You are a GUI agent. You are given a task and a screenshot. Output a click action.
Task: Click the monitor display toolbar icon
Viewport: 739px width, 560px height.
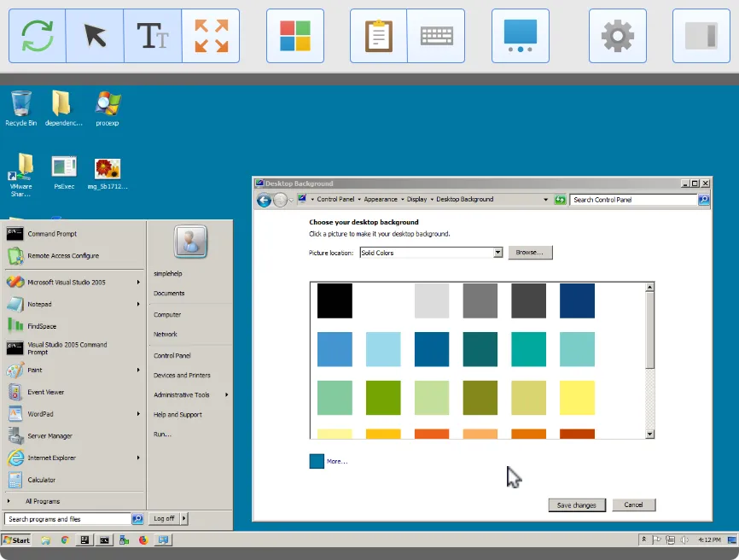[x=521, y=35]
